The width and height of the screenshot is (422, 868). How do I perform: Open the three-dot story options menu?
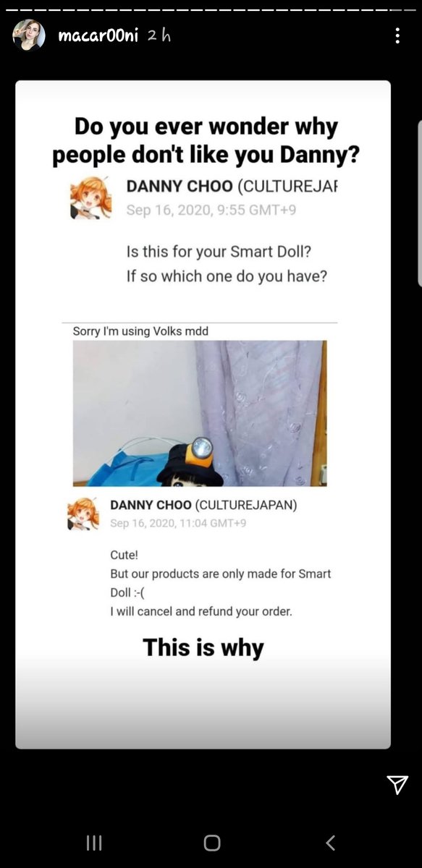pos(397,35)
